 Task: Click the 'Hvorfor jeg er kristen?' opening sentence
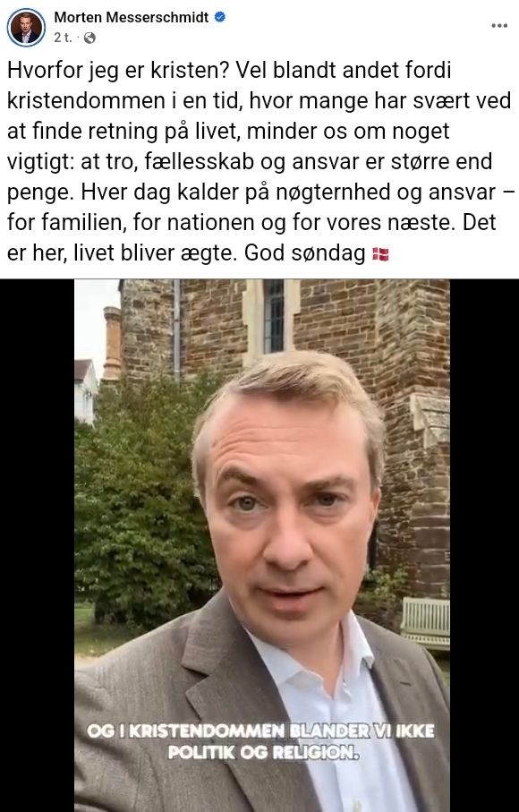click(118, 71)
